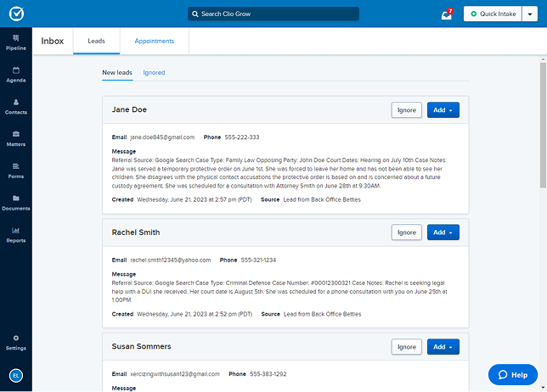Click Rachel Smith's DUI message text
This screenshot has height=392, width=547.
click(x=279, y=292)
